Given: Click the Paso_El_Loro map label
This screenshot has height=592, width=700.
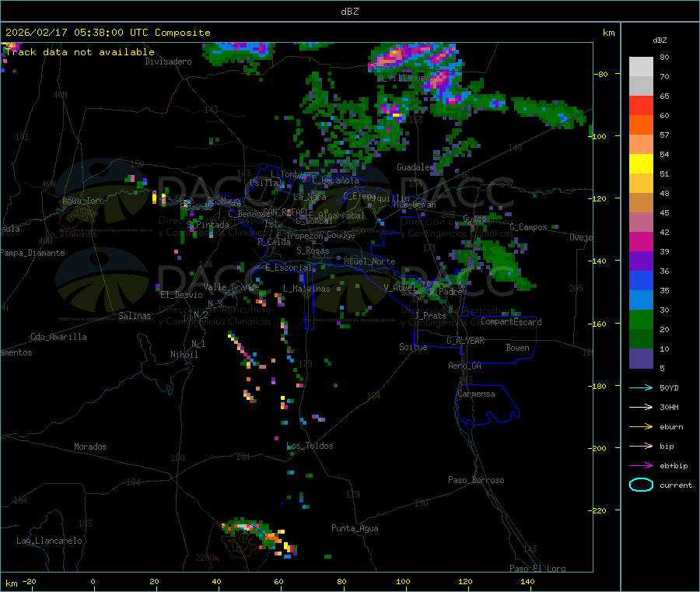Looking at the screenshot, I should click(x=537, y=569).
